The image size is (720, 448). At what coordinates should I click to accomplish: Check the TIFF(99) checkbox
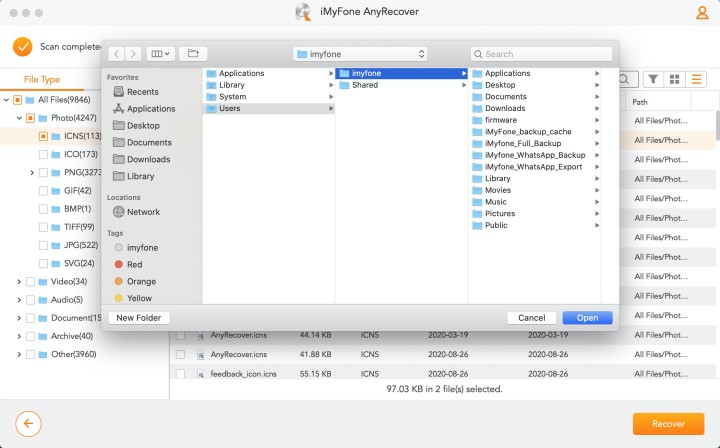43,227
